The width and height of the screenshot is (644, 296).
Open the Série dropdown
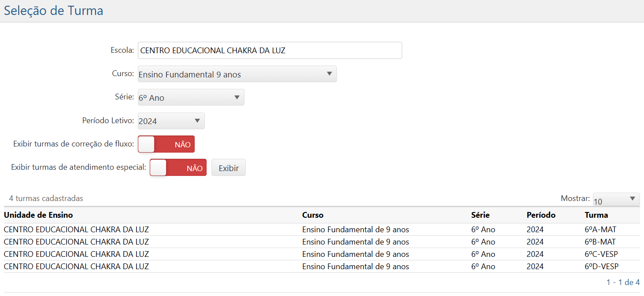[x=191, y=97]
